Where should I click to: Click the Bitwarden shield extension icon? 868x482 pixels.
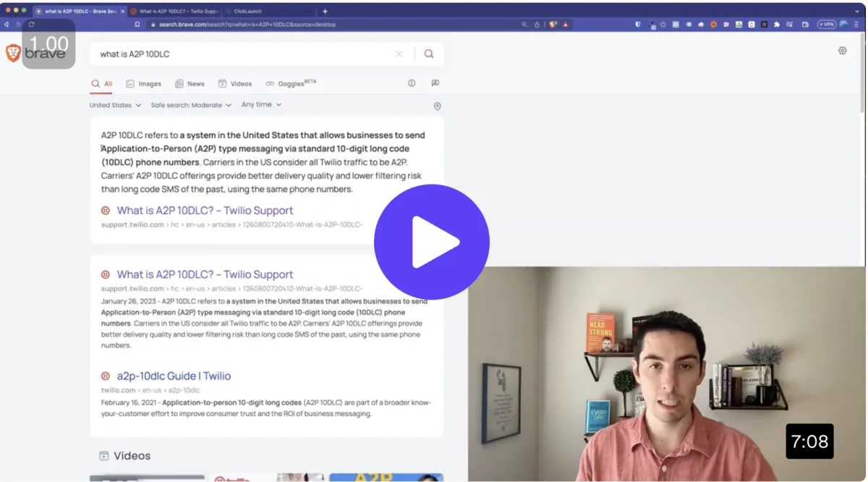point(637,24)
